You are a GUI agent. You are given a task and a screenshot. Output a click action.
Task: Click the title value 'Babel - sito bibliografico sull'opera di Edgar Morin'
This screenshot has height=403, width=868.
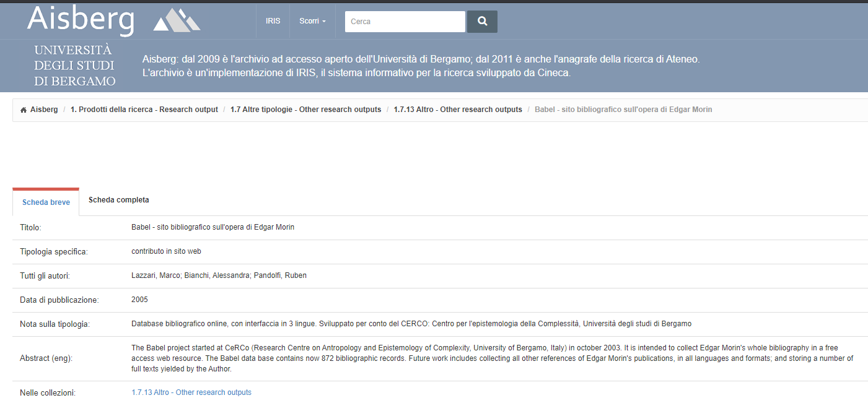[x=213, y=227]
